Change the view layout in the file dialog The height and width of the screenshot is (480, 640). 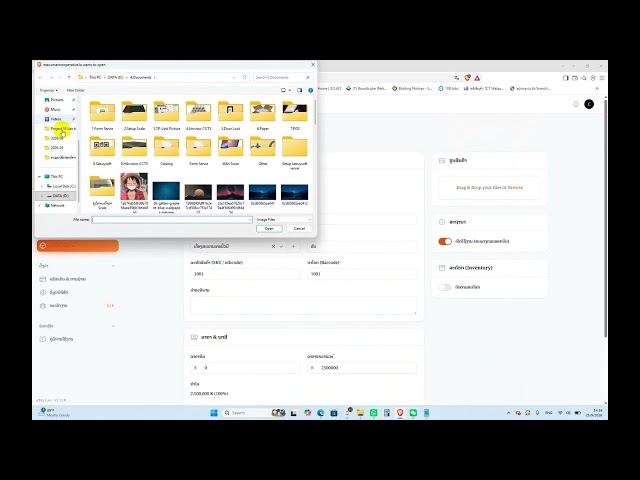[x=285, y=90]
